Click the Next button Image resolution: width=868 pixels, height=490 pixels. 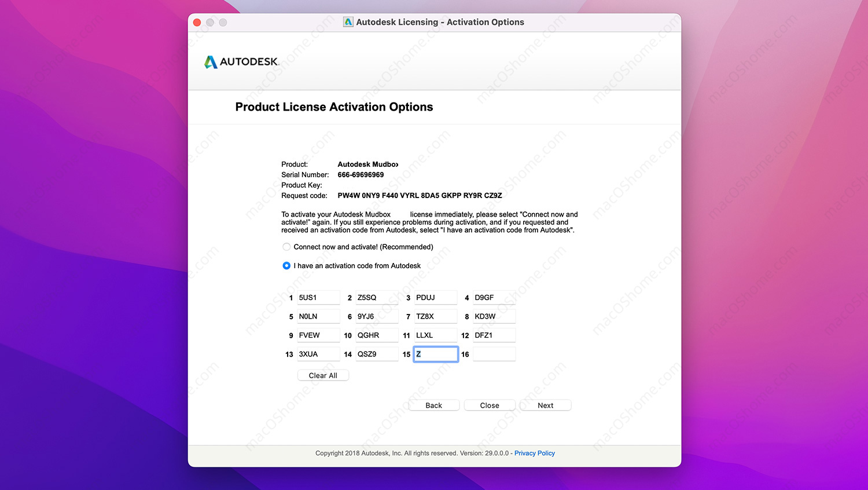pyautogui.click(x=545, y=405)
